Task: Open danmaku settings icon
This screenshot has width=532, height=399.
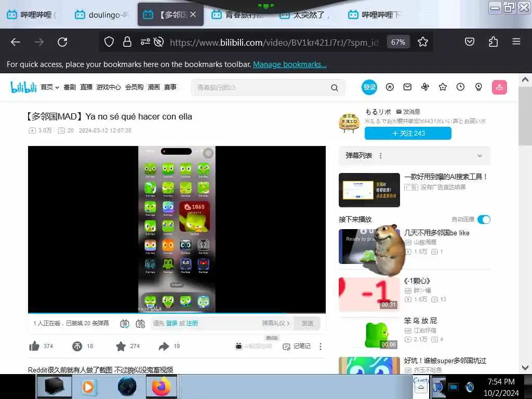Action: coord(140,324)
